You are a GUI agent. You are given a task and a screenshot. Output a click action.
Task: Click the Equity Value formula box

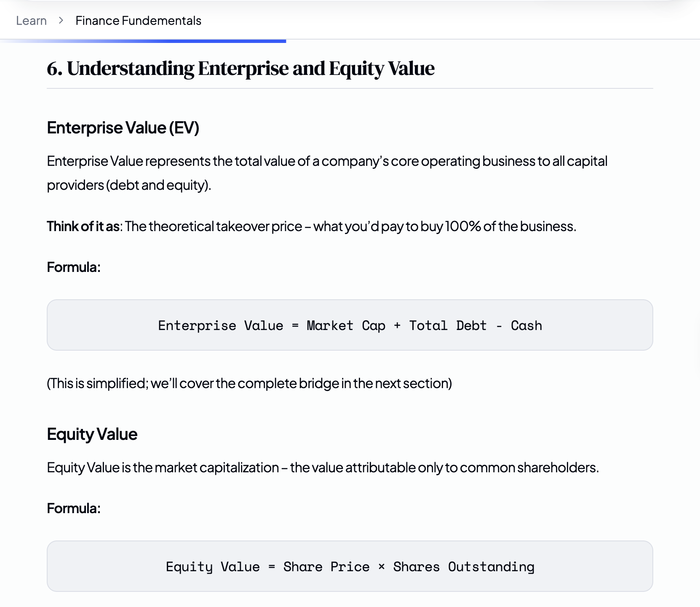tap(349, 566)
